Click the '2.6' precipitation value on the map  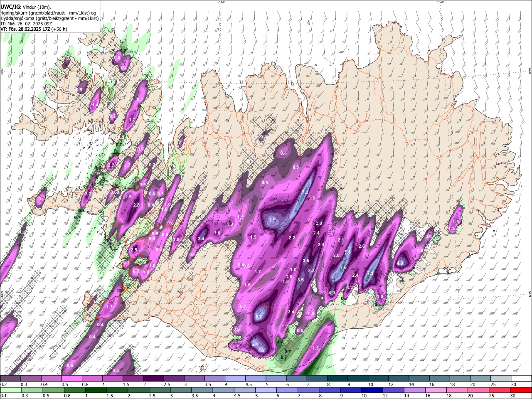(362, 246)
